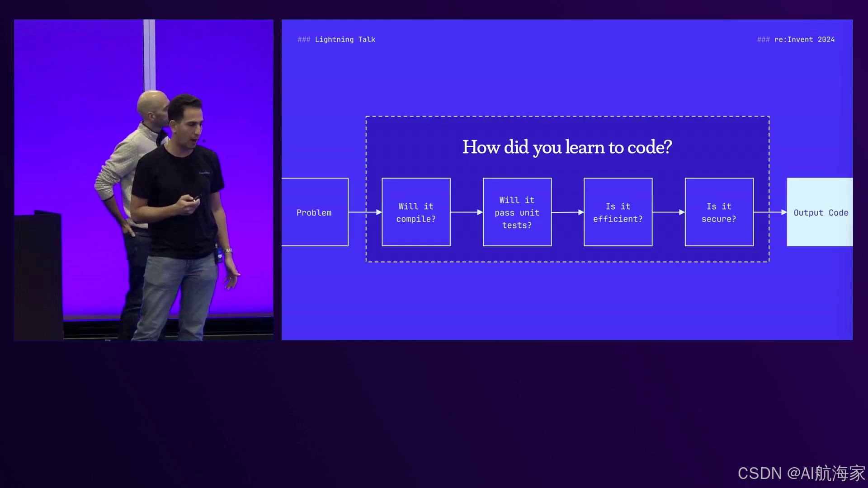Click the presentation clicker in speaker's hand
Screen dimensions: 868x488
(x=195, y=198)
